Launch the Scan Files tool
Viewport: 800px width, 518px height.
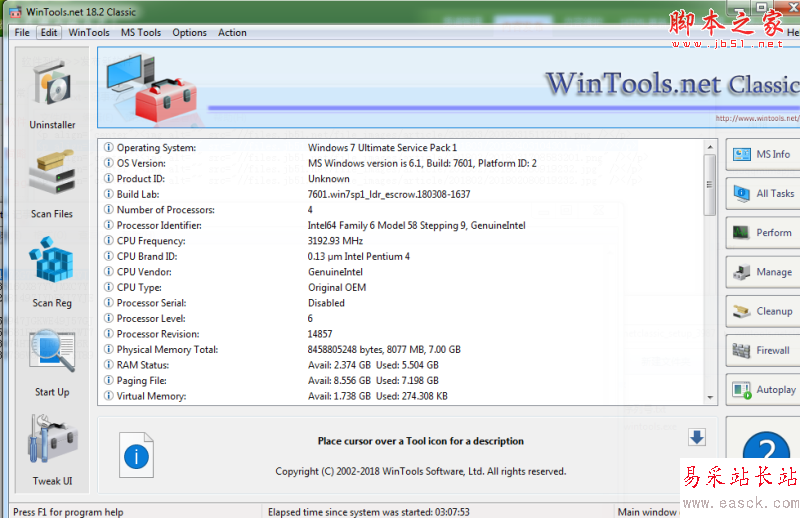click(x=52, y=185)
